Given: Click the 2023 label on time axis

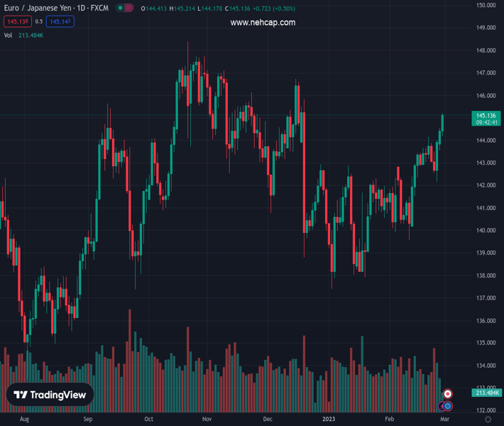Looking at the screenshot, I should 327,420.
